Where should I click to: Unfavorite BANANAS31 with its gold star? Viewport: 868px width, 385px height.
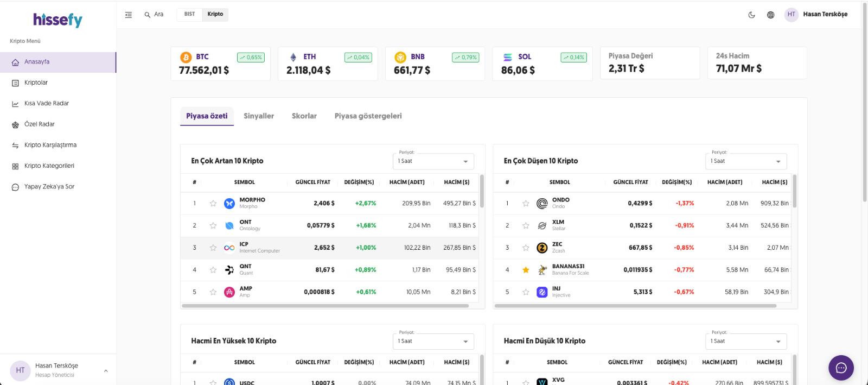[x=526, y=270]
